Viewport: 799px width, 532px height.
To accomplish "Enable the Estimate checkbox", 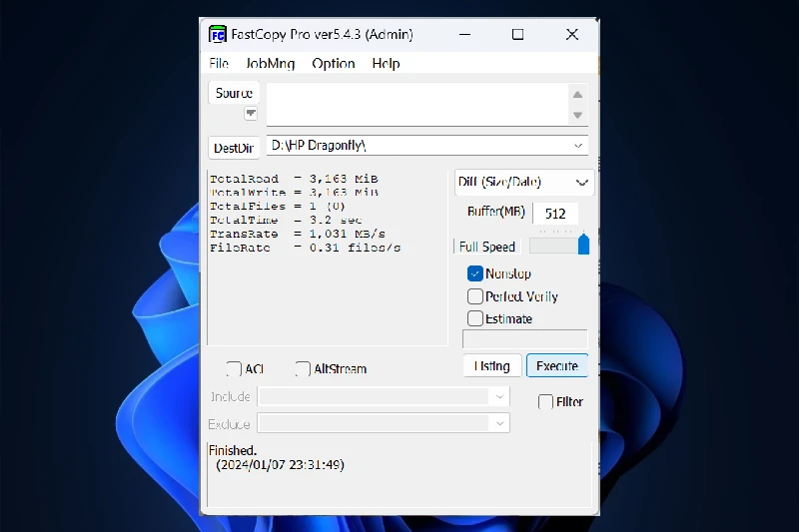I will [x=475, y=318].
